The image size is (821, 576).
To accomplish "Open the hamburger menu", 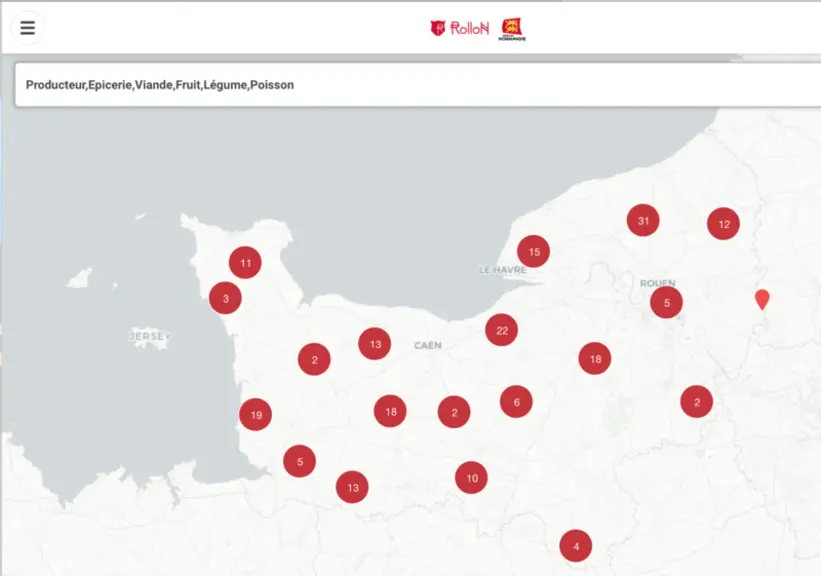I will 27,28.
